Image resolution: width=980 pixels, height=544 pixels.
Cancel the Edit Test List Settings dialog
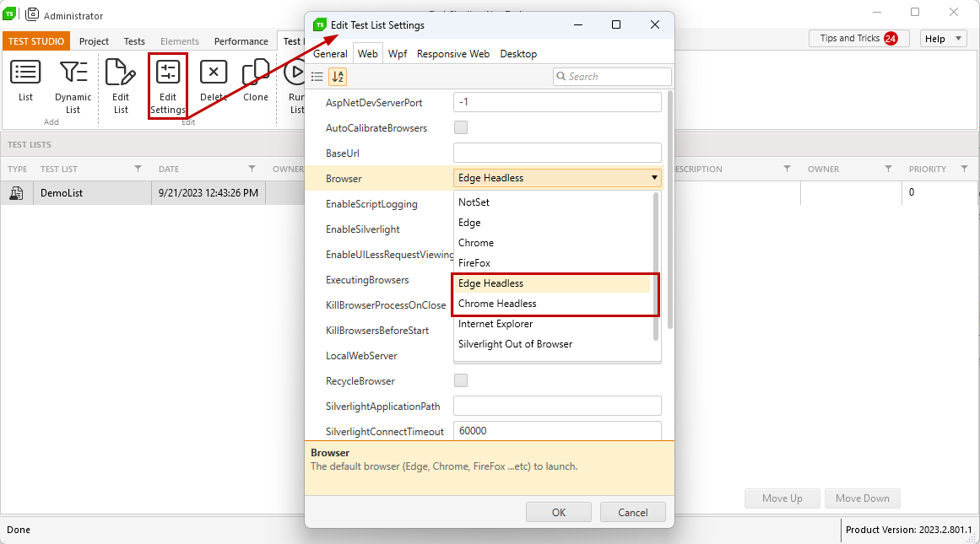tap(632, 512)
